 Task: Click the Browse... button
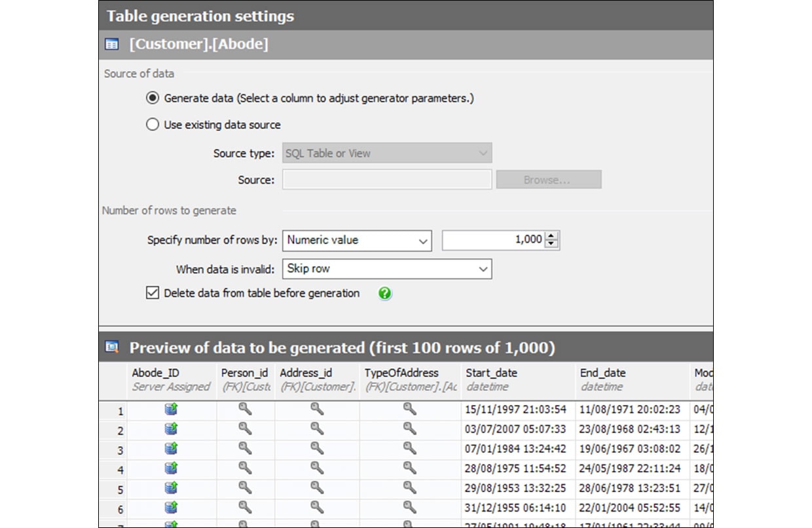coord(549,179)
